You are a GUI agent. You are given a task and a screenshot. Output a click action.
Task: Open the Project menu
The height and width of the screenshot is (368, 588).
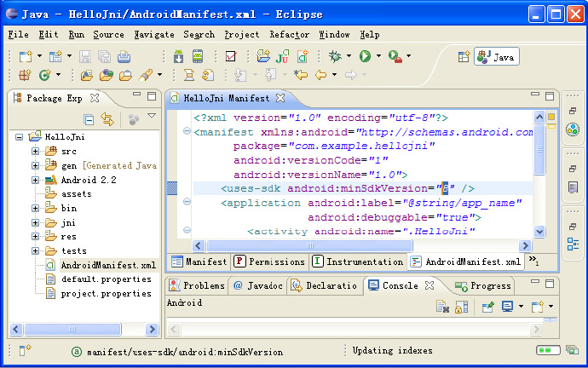(x=241, y=34)
